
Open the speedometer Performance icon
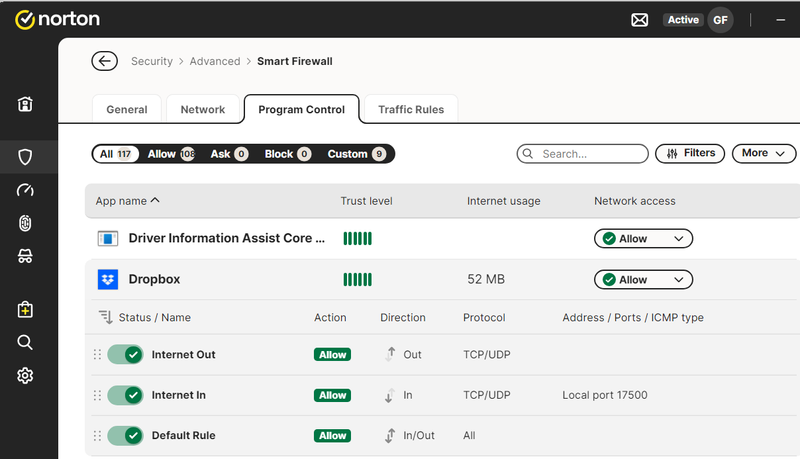[x=26, y=190]
